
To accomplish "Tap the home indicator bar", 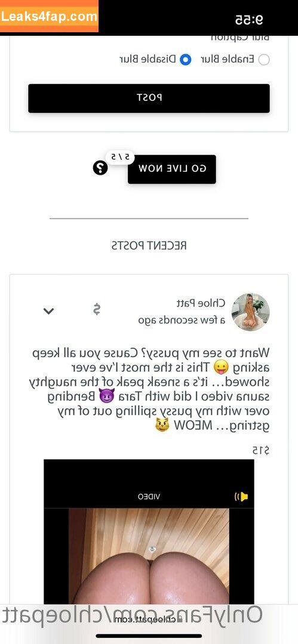I will (149, 636).
